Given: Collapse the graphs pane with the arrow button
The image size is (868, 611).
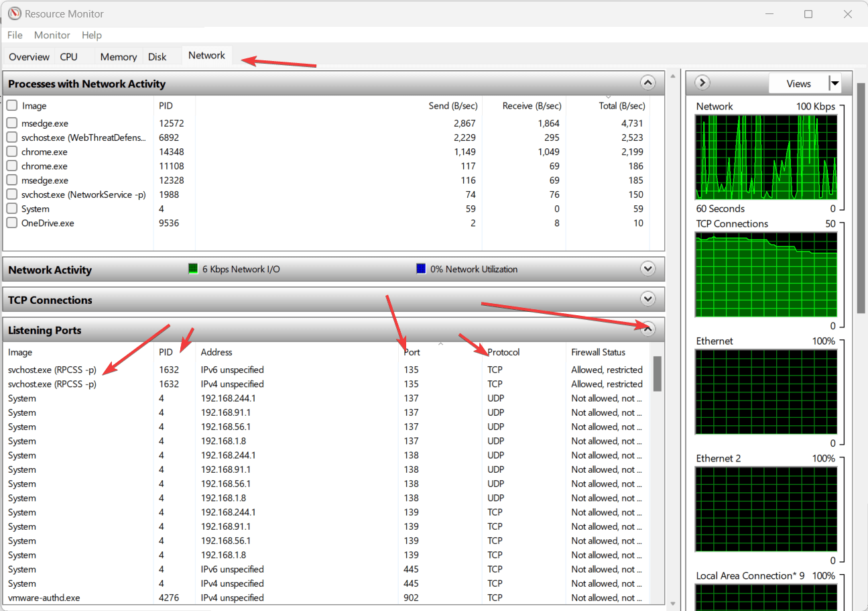Looking at the screenshot, I should (702, 82).
